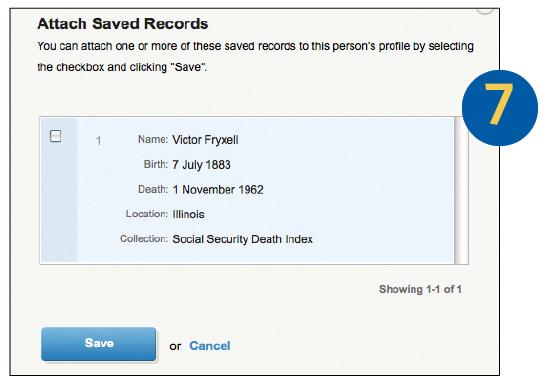Click the blue step 7 circle badge

(500, 108)
